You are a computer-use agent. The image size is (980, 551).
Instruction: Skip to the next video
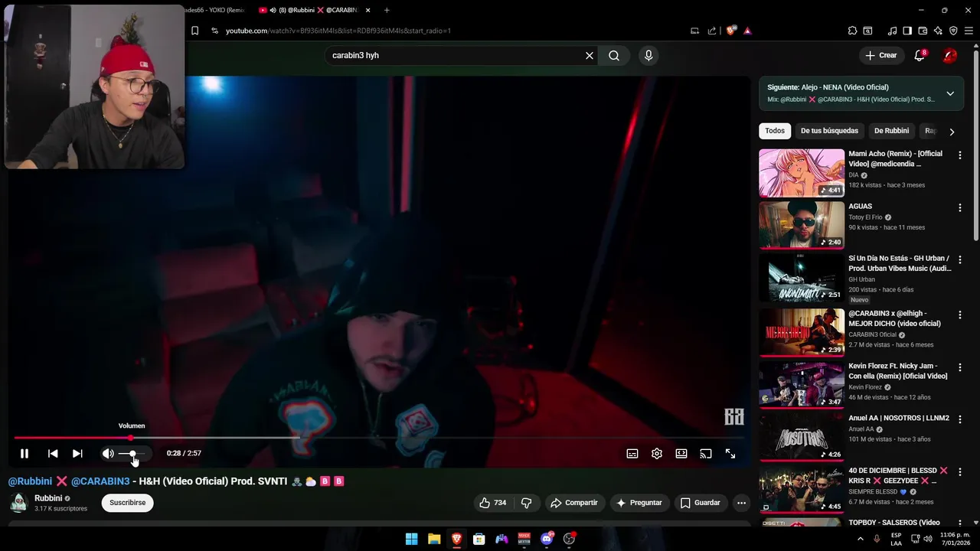(77, 454)
